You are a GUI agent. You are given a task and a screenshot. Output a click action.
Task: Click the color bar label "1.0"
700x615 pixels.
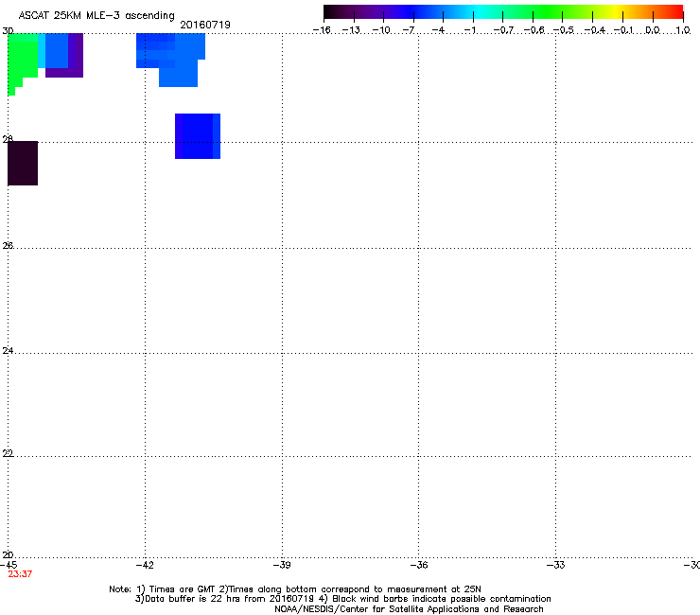683,30
